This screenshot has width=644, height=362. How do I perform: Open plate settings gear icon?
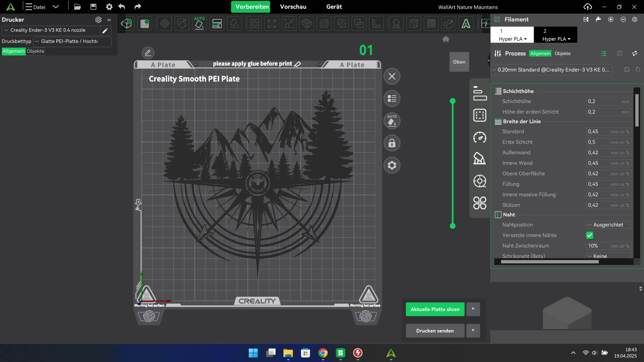pyautogui.click(x=392, y=166)
